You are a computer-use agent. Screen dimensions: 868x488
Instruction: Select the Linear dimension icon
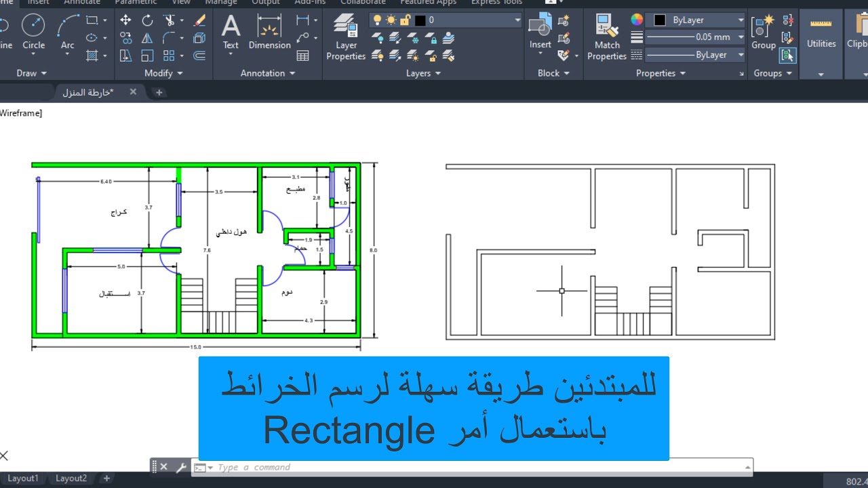pos(302,20)
